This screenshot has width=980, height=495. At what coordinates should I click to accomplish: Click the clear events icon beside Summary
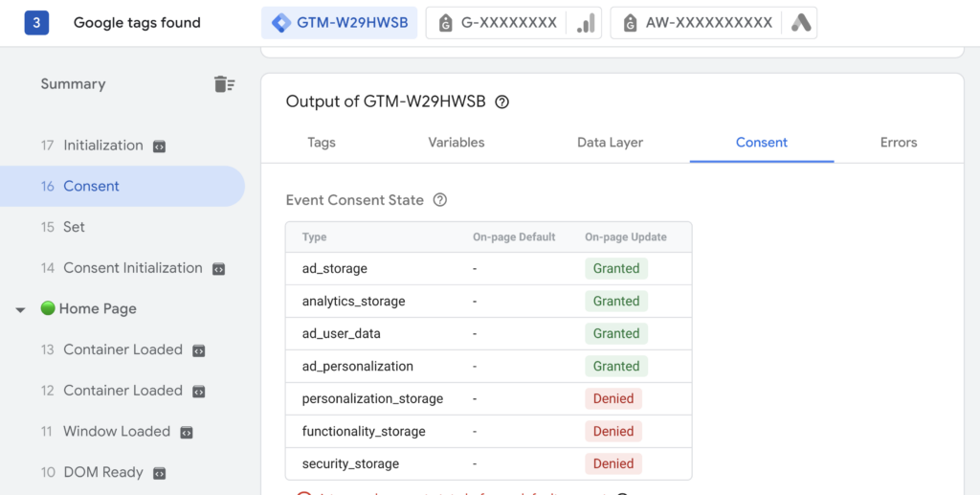tap(224, 84)
